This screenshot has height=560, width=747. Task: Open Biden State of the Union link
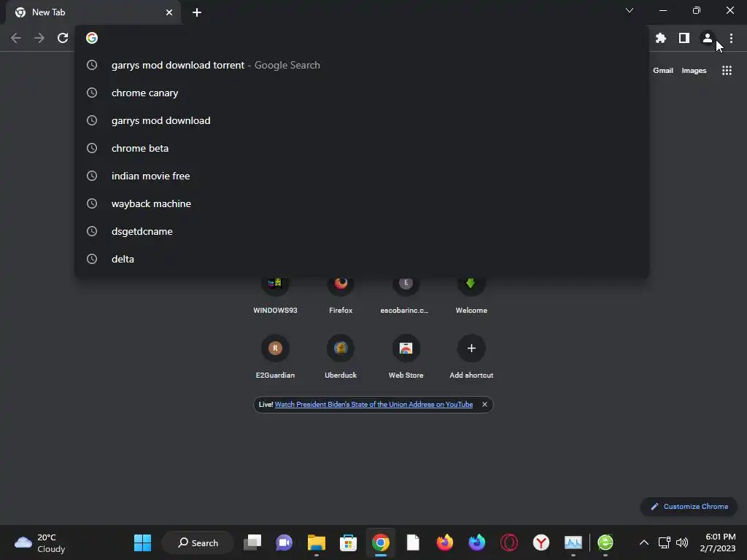point(373,404)
